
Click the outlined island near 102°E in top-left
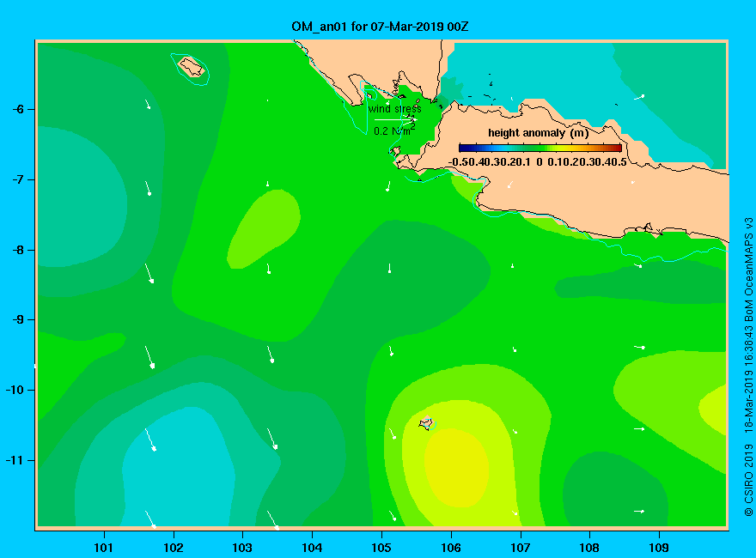pos(192,66)
